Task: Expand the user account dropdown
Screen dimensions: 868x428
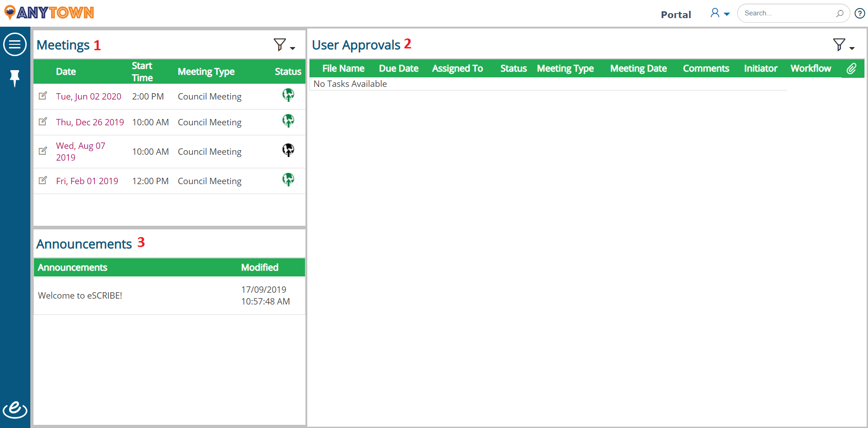Action: (720, 13)
